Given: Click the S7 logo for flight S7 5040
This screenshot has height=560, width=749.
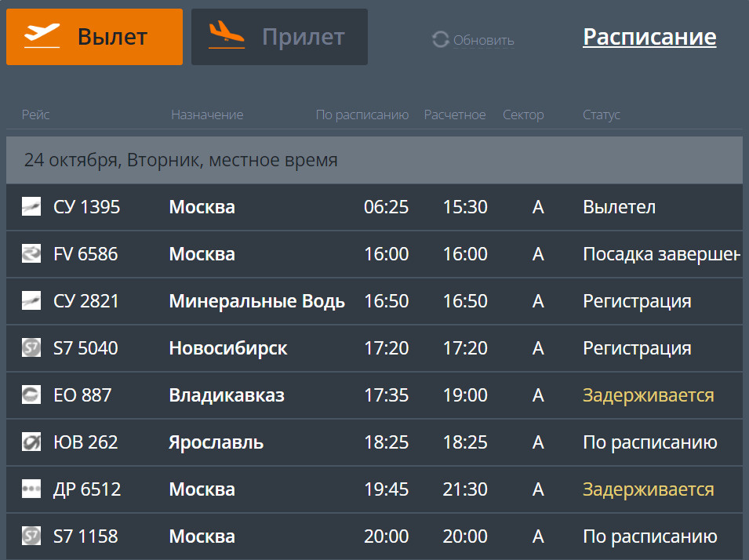Looking at the screenshot, I should pyautogui.click(x=31, y=348).
